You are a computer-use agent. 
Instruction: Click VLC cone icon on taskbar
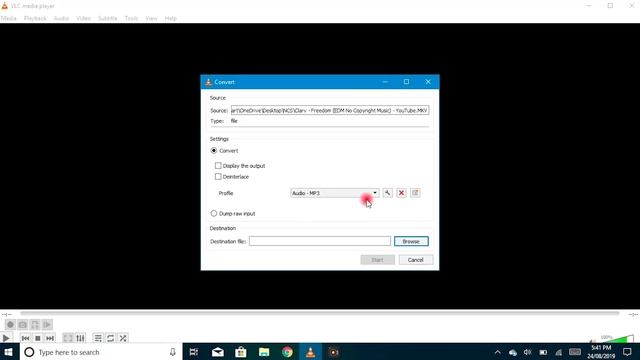pyautogui.click(x=311, y=352)
